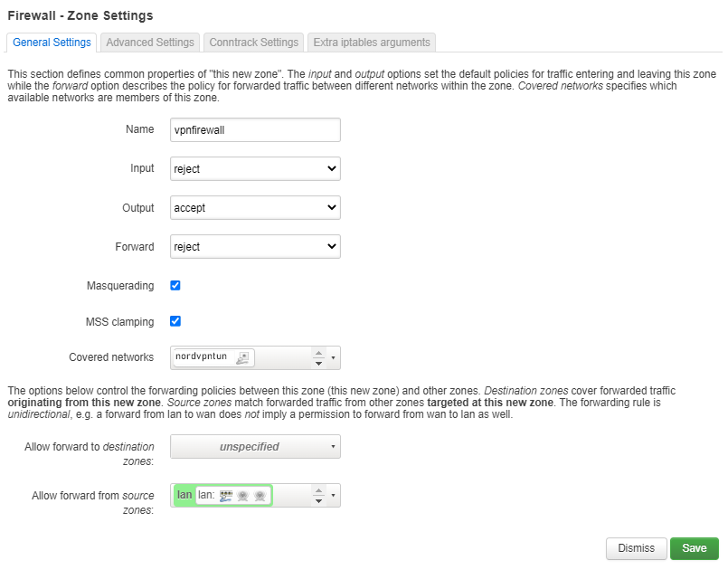This screenshot has height=570, width=728.
Task: Click the Dismiss button
Action: (x=636, y=548)
